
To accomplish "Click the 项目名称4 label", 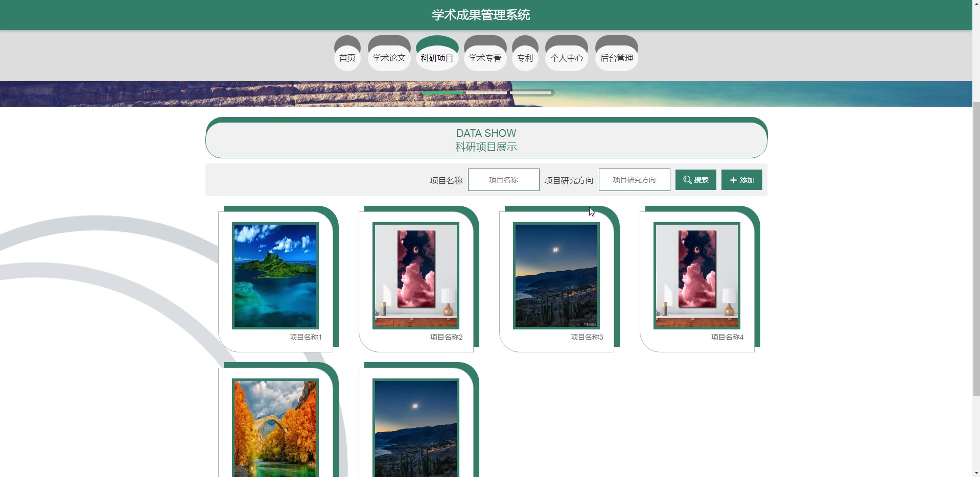I will (x=727, y=337).
